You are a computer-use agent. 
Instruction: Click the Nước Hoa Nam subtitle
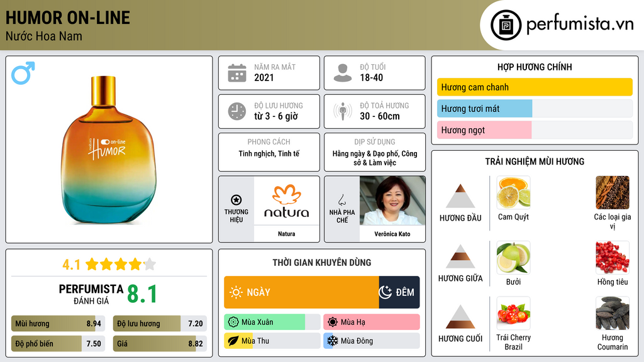(x=44, y=36)
